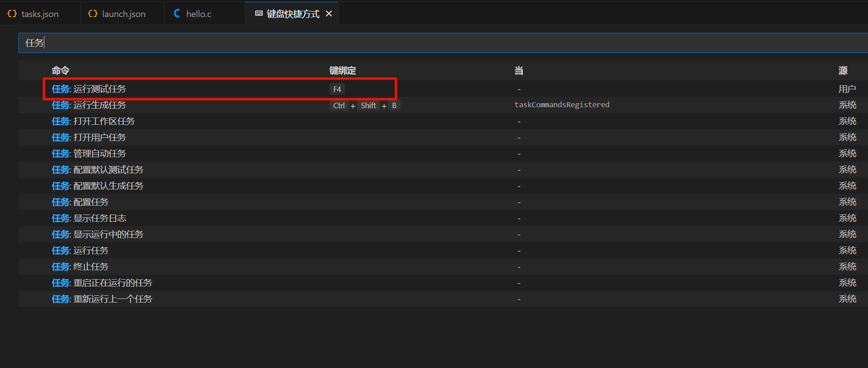Open the tasks.json tab

(x=39, y=14)
